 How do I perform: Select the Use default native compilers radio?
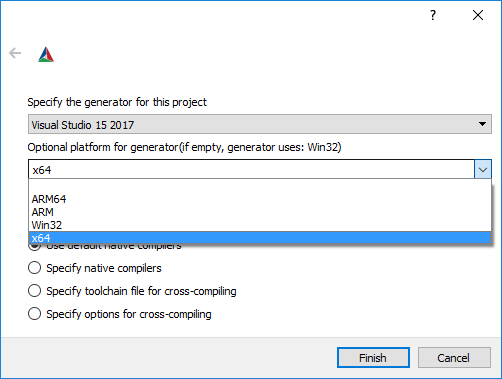point(35,247)
